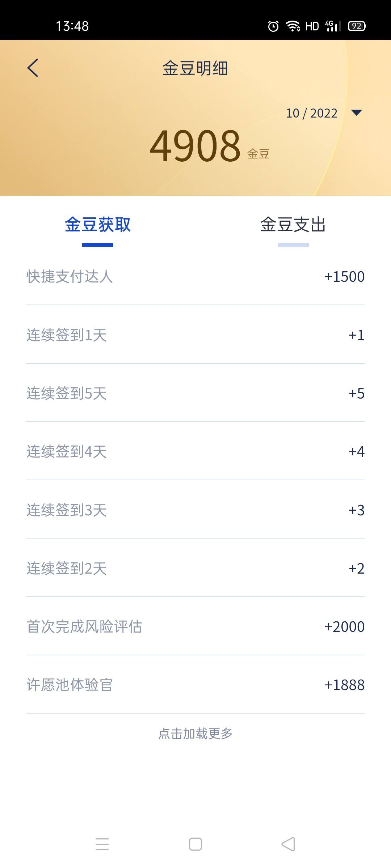Open the 许愿池体验官 record

[x=195, y=685]
